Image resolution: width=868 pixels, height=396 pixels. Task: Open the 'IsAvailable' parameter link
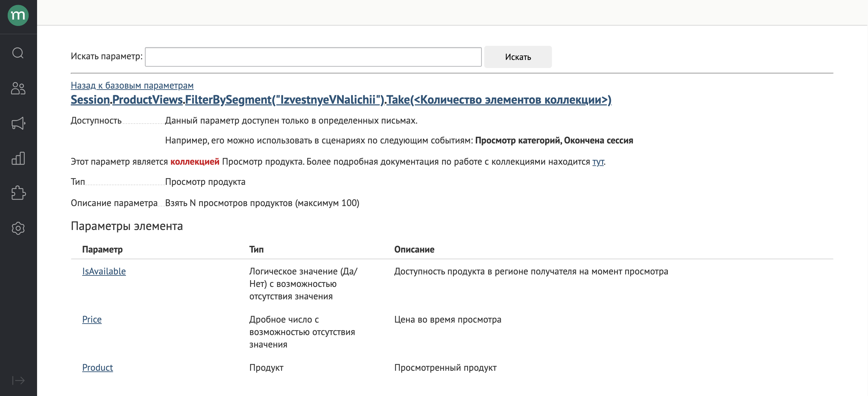[x=104, y=271]
